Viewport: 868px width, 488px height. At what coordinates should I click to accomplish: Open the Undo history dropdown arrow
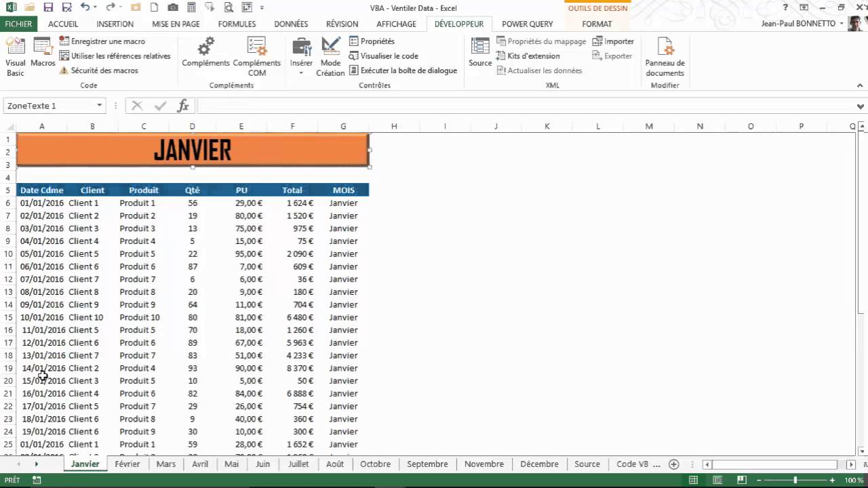[x=94, y=7]
